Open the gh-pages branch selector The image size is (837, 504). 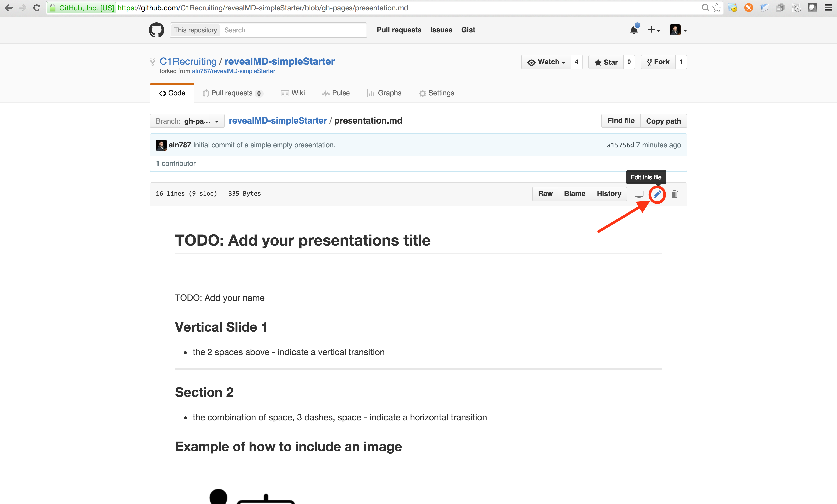(x=187, y=121)
